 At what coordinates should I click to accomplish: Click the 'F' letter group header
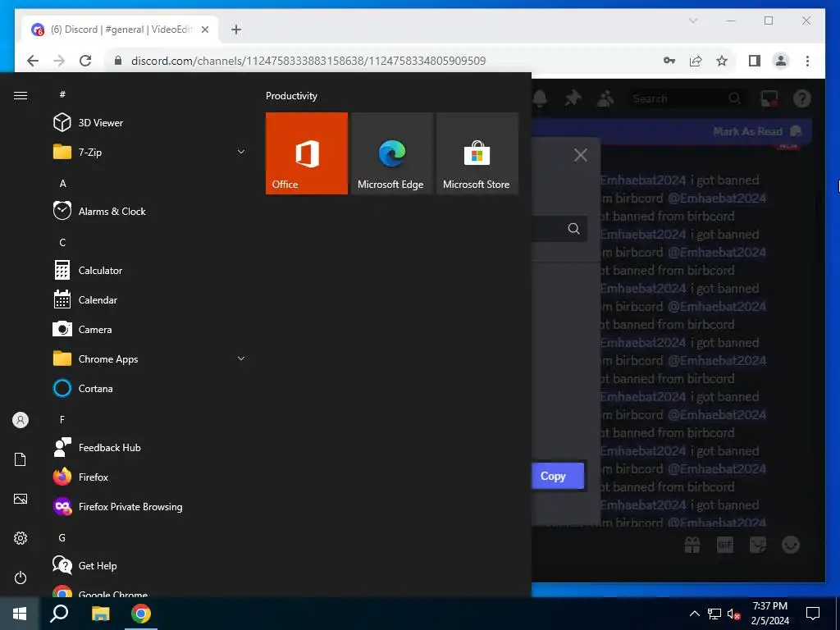62,419
